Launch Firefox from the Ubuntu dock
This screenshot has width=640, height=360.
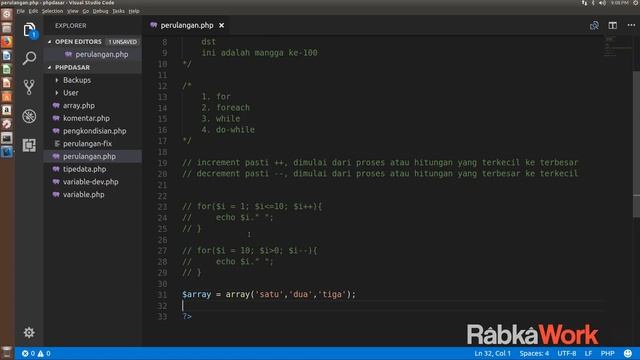tap(7, 42)
